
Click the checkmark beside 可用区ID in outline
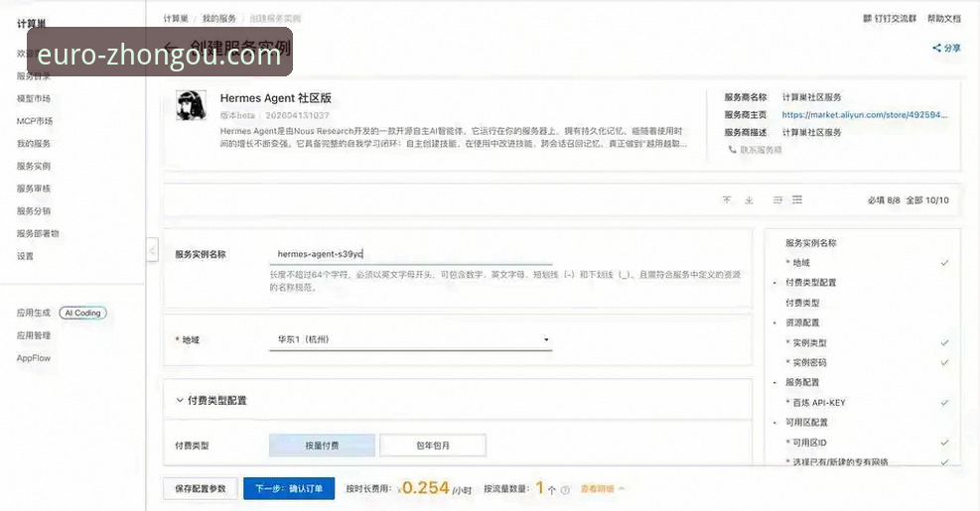[x=944, y=443]
